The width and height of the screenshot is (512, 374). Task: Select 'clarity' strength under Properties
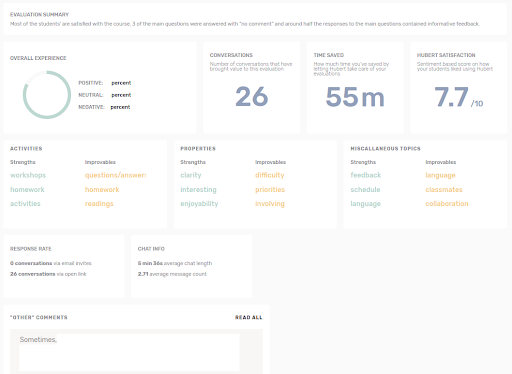(x=191, y=175)
